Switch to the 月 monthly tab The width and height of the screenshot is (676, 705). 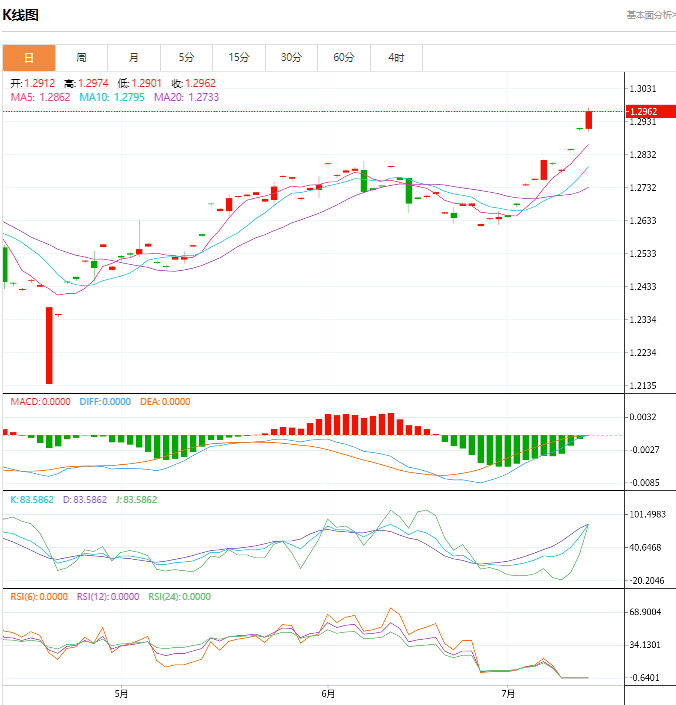134,58
